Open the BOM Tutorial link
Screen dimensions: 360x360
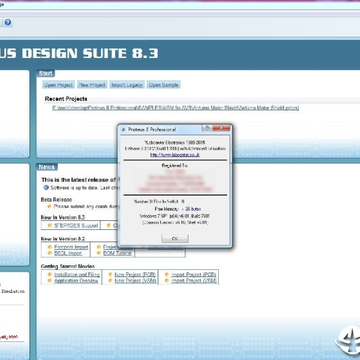coord(117,253)
